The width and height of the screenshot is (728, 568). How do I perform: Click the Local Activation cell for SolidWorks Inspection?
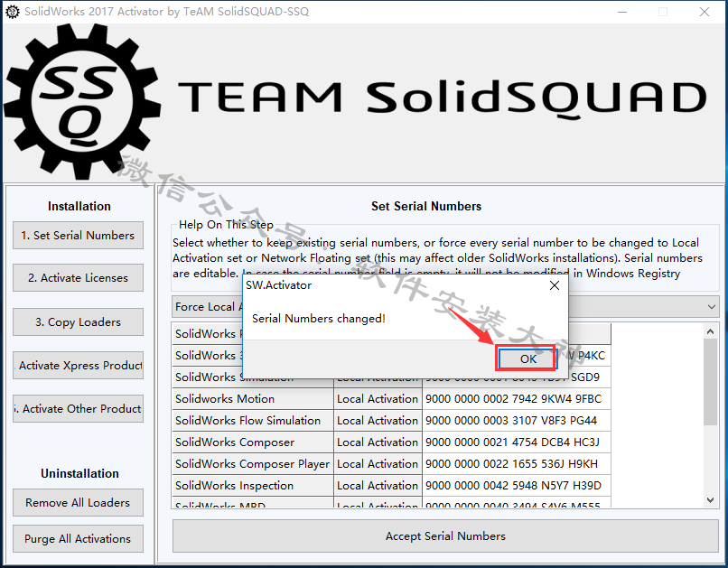click(x=378, y=486)
